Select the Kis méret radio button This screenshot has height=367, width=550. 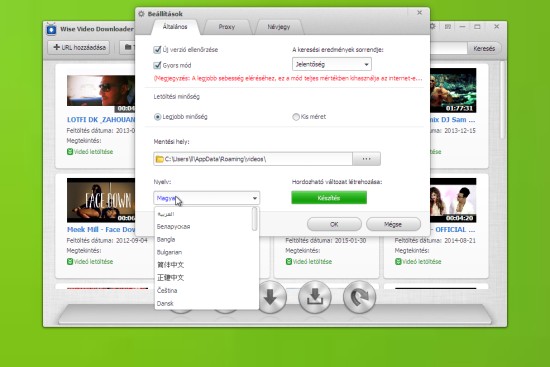296,117
